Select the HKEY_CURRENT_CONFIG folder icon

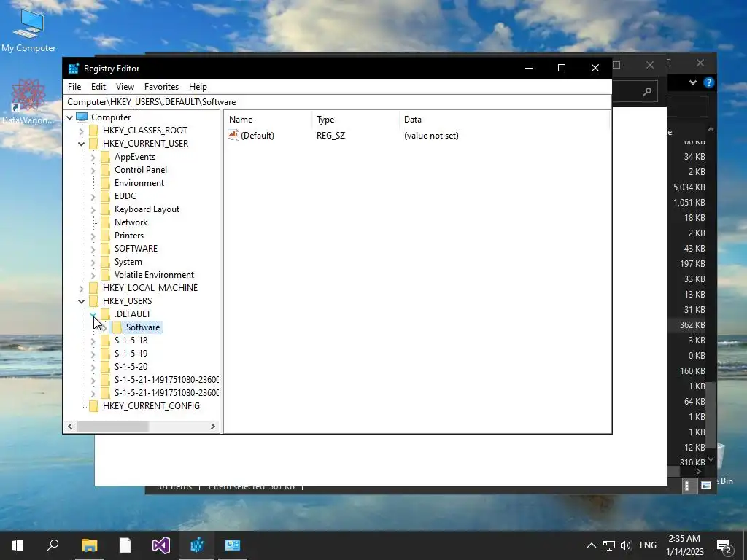point(94,405)
